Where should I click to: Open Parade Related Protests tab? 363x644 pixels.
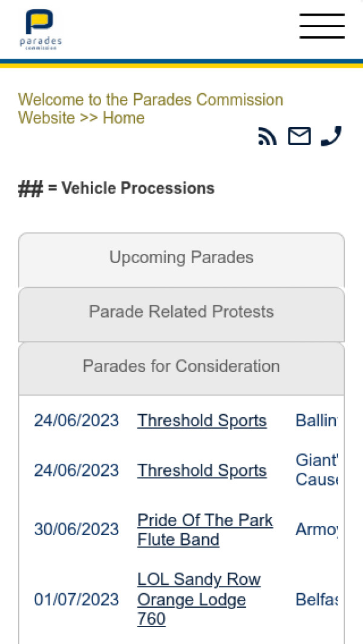181,312
